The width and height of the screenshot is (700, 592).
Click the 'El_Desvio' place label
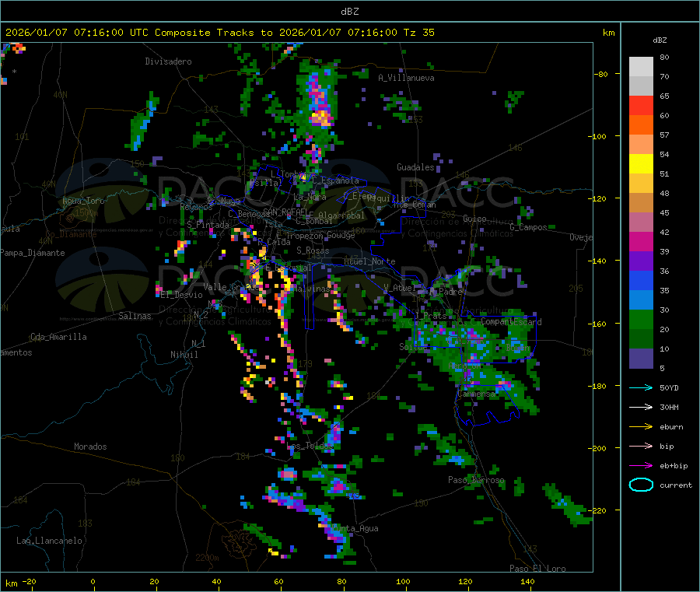(x=181, y=295)
